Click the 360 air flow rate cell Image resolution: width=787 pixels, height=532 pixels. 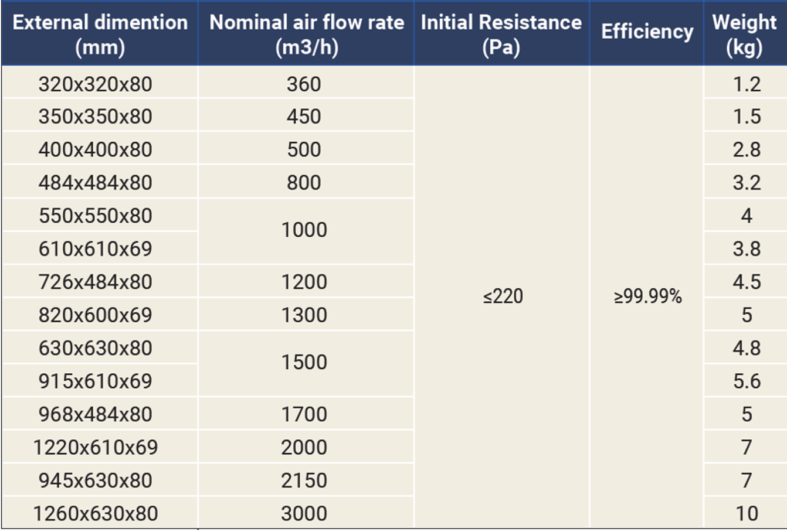coord(304,84)
